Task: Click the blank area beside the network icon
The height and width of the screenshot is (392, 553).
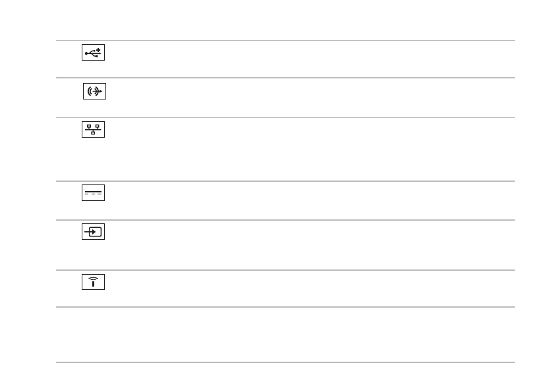Action: [x=310, y=149]
